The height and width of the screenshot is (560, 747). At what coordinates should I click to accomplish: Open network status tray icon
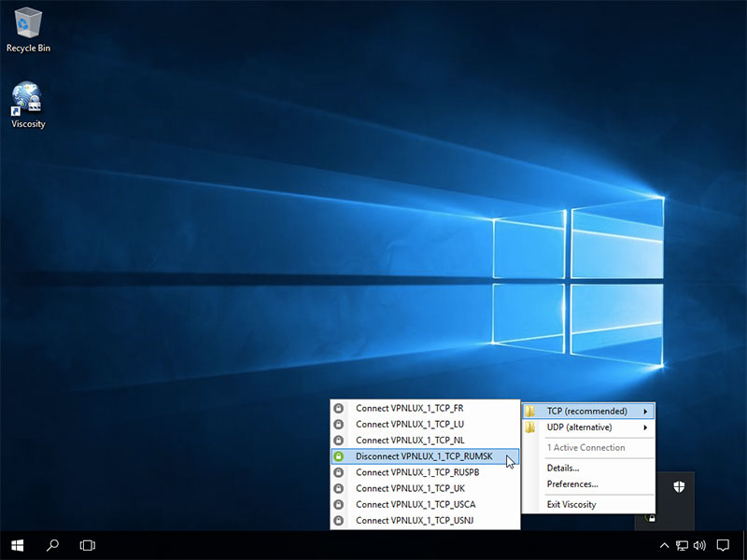(x=683, y=545)
